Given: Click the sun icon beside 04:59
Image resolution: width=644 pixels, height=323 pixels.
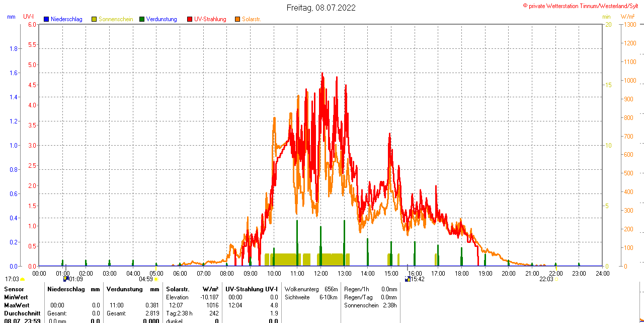Looking at the screenshot, I should pyautogui.click(x=156, y=279).
